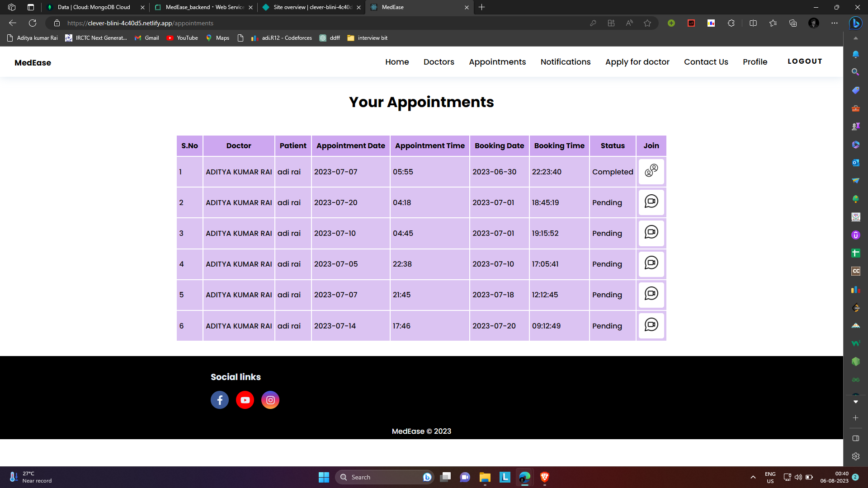The height and width of the screenshot is (488, 868).
Task: Open browser extensions puzzle icon
Action: tap(731, 23)
